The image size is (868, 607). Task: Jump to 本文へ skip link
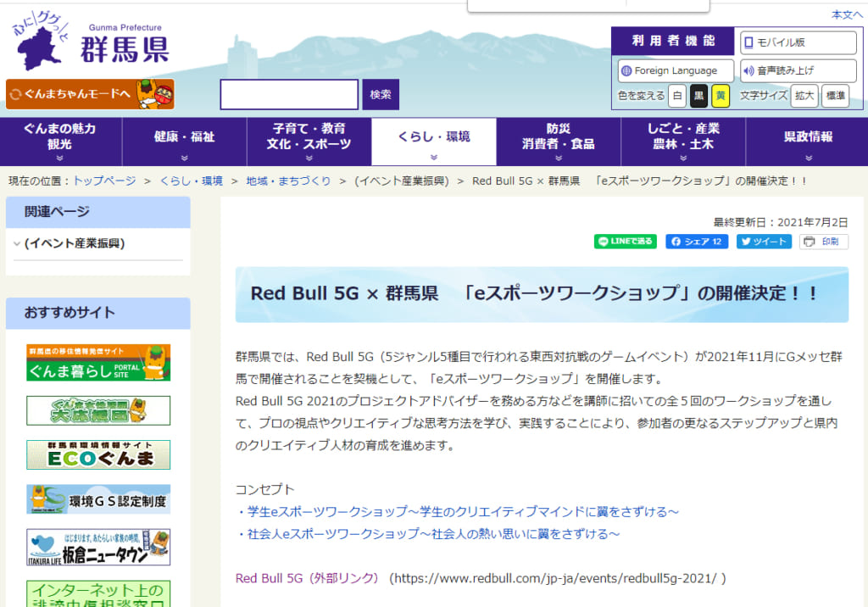click(x=847, y=15)
